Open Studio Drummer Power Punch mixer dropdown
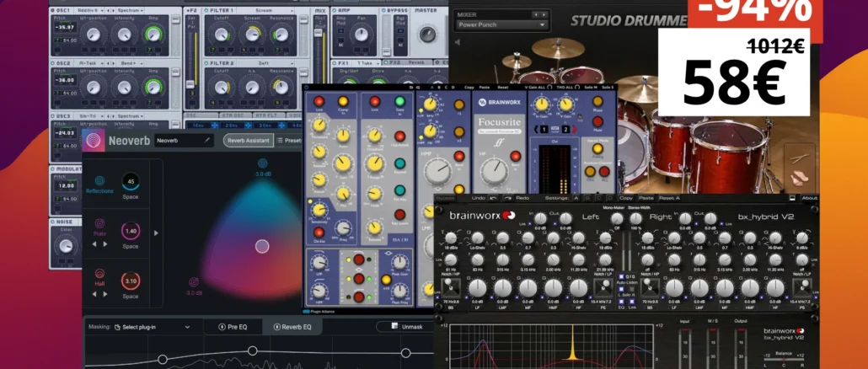Viewport: 868px width, 369px height. click(502, 25)
